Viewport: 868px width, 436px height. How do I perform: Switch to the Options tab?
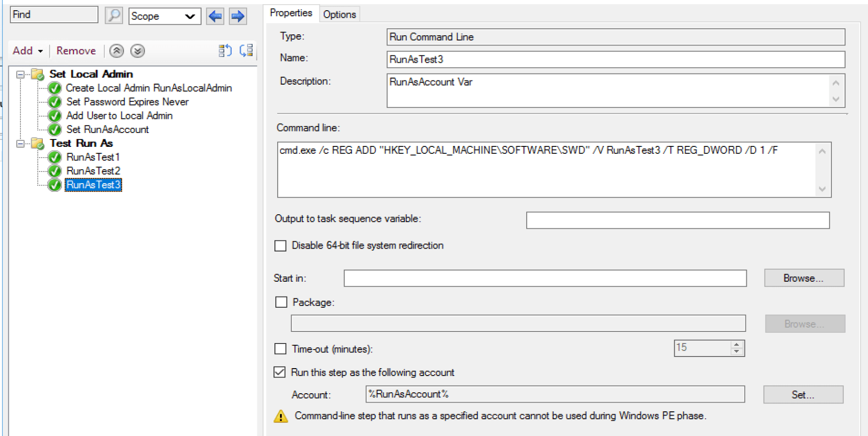339,14
